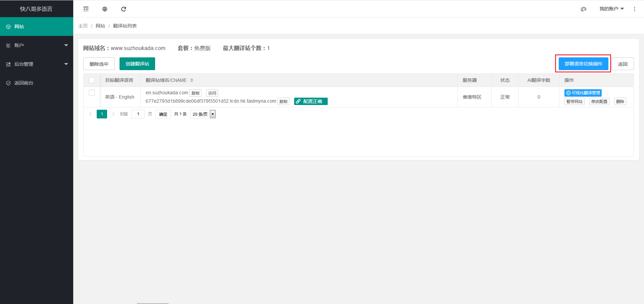Open the theme palette icon
Image resolution: width=644 pixels, height=304 pixels.
coord(584,9)
